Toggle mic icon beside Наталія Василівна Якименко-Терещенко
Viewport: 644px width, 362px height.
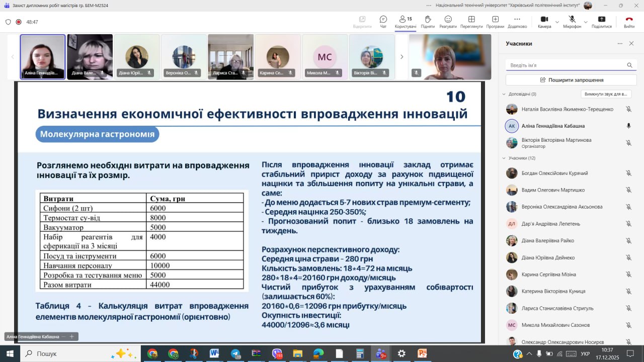[x=628, y=109]
